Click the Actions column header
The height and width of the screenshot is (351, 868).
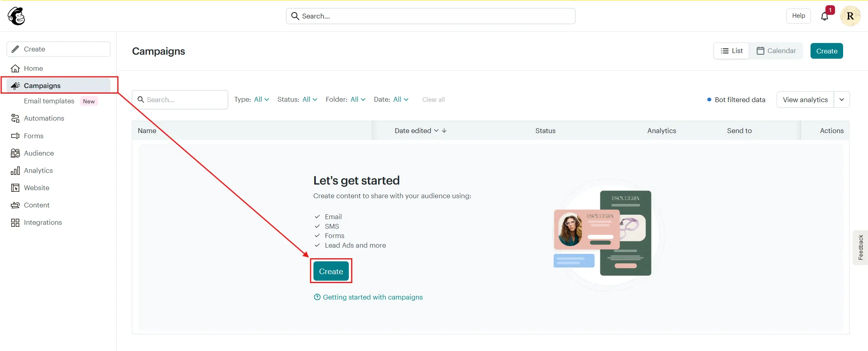point(832,131)
